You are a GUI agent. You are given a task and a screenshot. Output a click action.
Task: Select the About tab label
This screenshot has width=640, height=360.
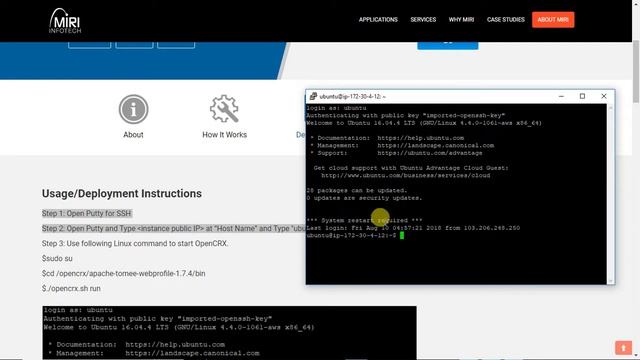(133, 135)
